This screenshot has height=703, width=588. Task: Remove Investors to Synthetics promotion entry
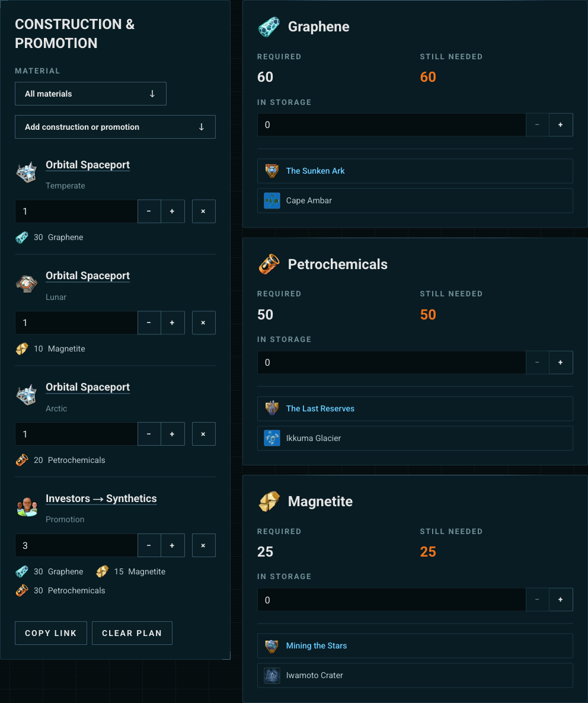click(203, 545)
